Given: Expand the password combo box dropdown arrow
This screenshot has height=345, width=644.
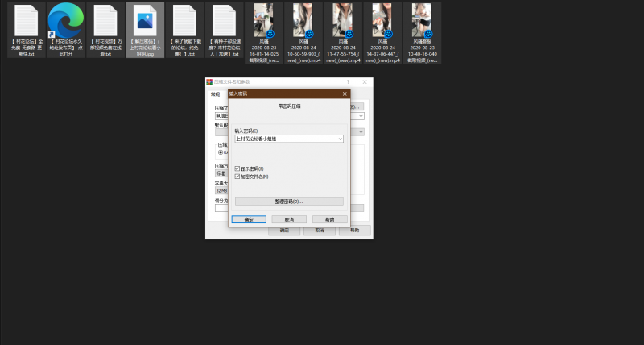Looking at the screenshot, I should coord(341,139).
